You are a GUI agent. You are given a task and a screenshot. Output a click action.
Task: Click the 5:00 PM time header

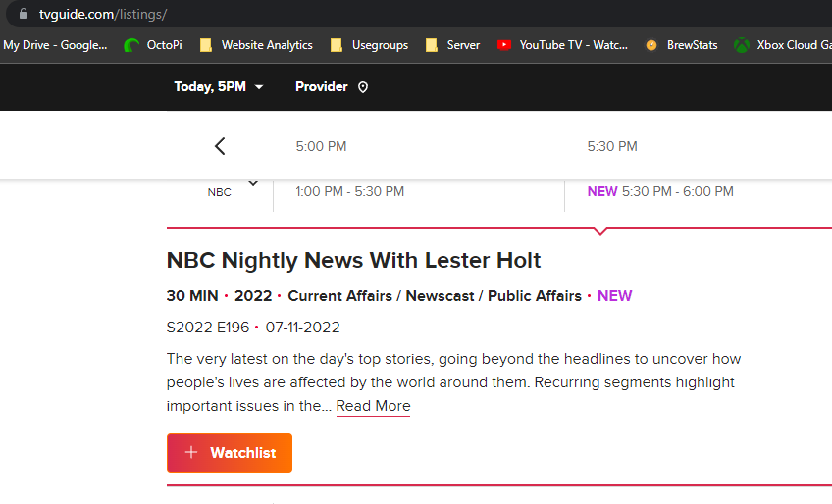[x=321, y=146]
